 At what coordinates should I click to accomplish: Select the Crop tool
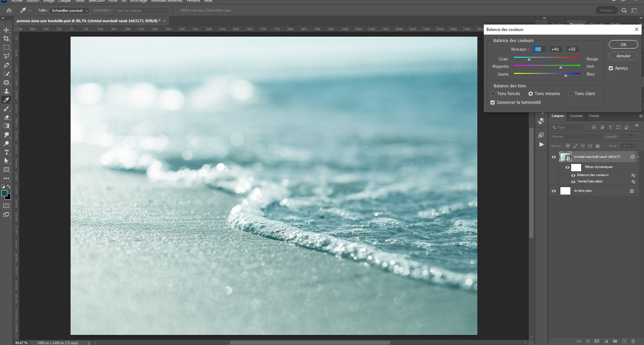(x=6, y=39)
